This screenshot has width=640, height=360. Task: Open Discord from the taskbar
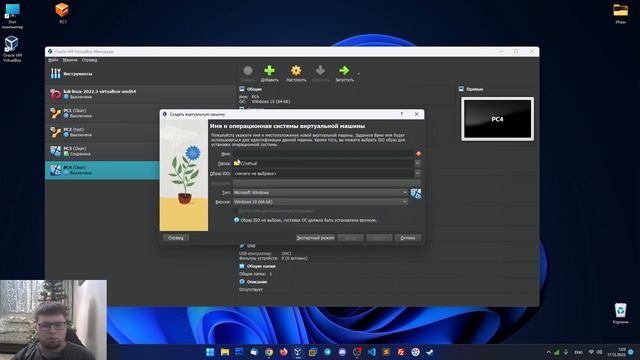point(342,352)
